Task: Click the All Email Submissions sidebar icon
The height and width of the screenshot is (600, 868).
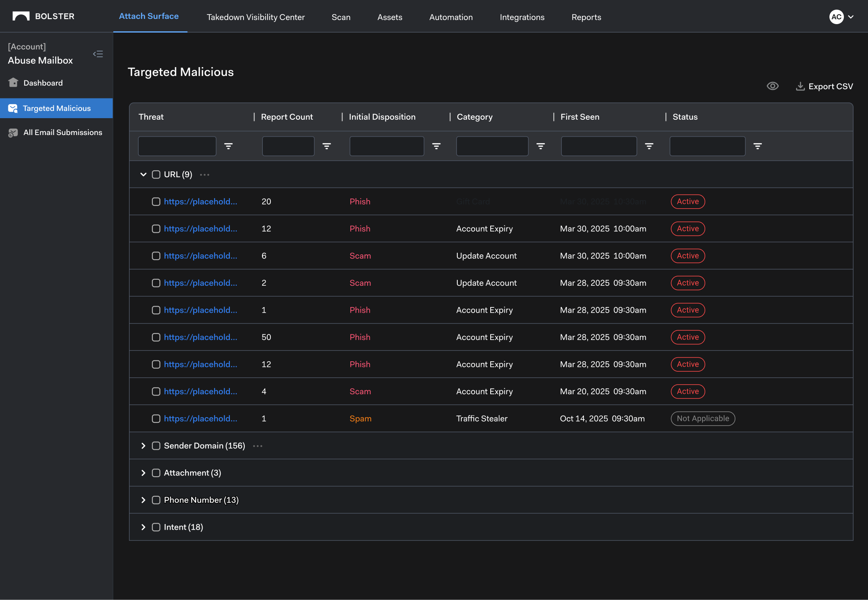Action: click(13, 133)
